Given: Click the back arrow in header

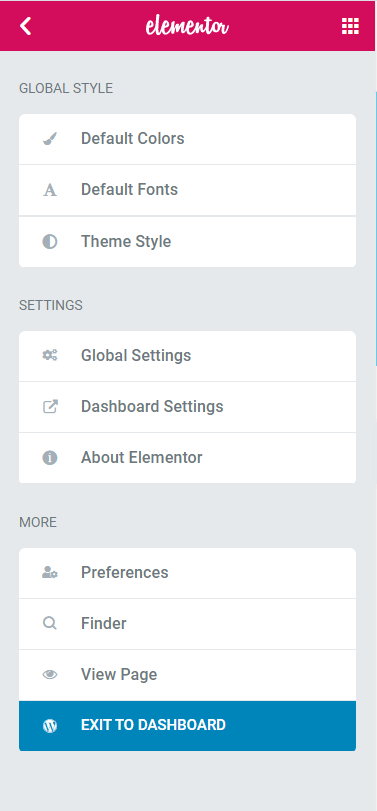Looking at the screenshot, I should click(x=25, y=26).
